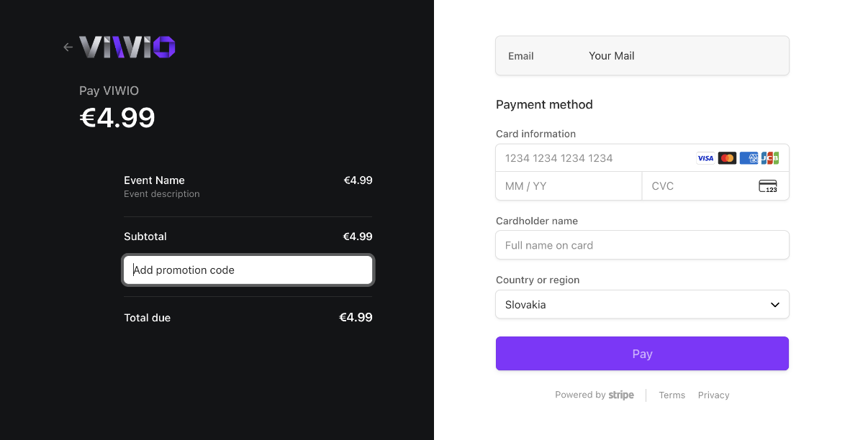Screen dimensions: 868x440
Task: Open the Privacy link
Action: (713, 395)
